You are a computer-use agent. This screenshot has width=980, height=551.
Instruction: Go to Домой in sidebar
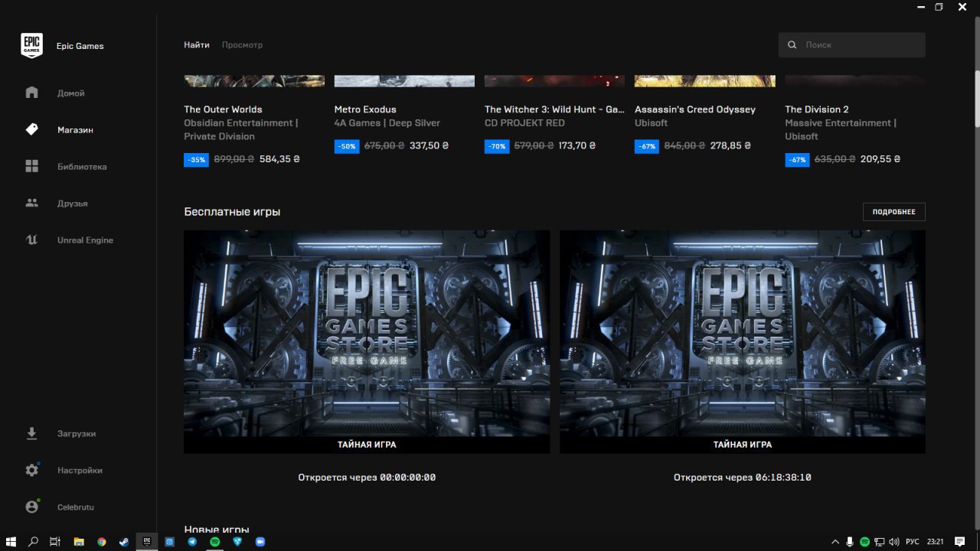click(71, 93)
